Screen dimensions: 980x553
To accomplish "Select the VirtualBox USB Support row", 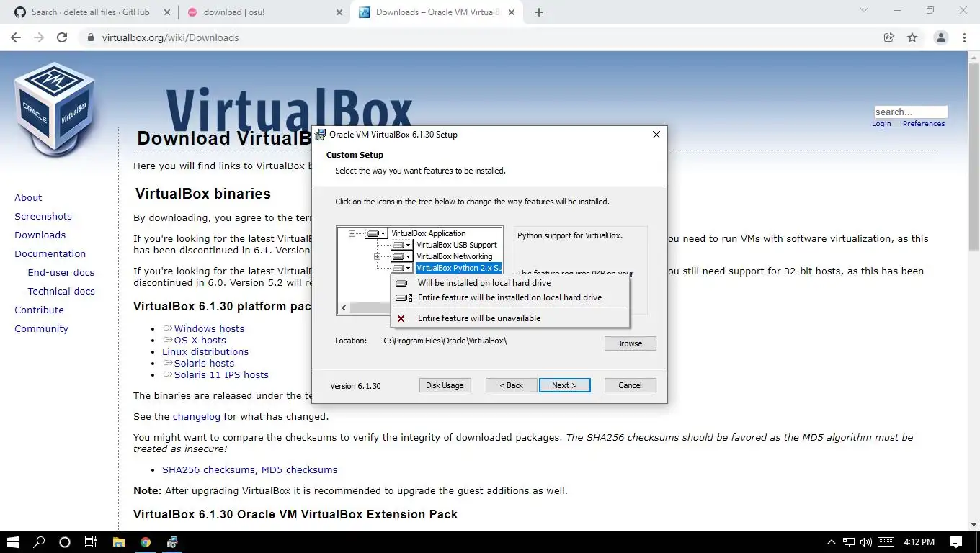I will [x=457, y=245].
